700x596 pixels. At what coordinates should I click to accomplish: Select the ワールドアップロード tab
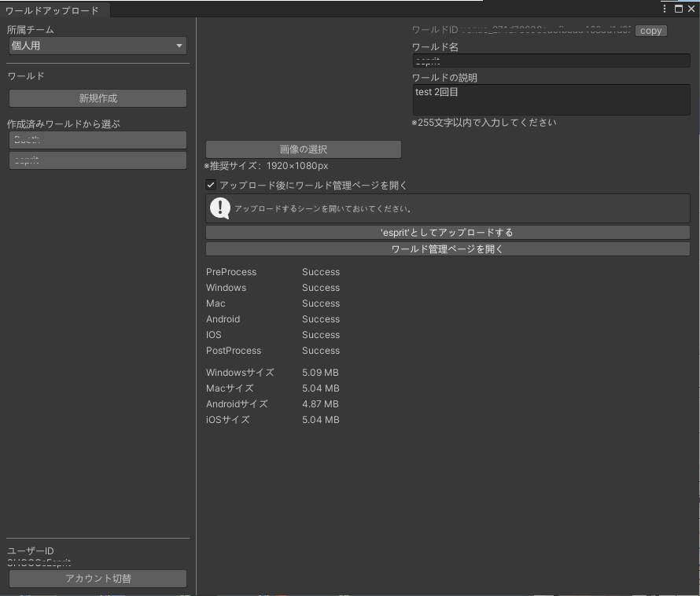(53, 10)
